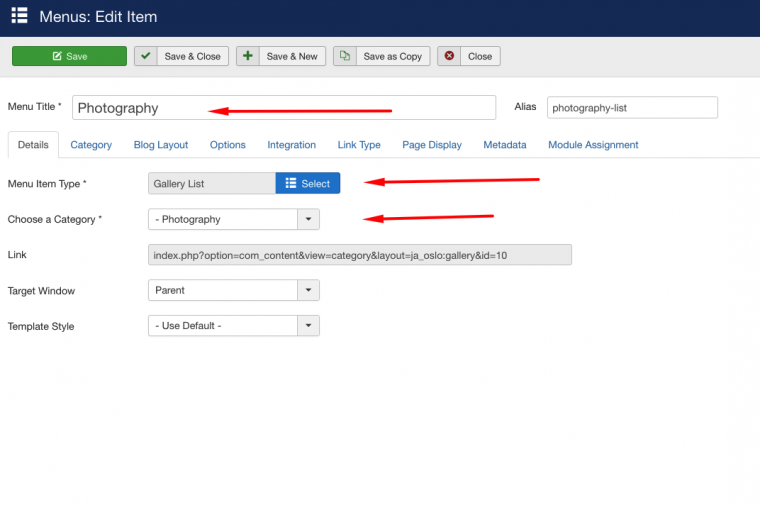Expand the Choose a Category dropdown
Viewport: 760px width, 505px height.
click(308, 219)
